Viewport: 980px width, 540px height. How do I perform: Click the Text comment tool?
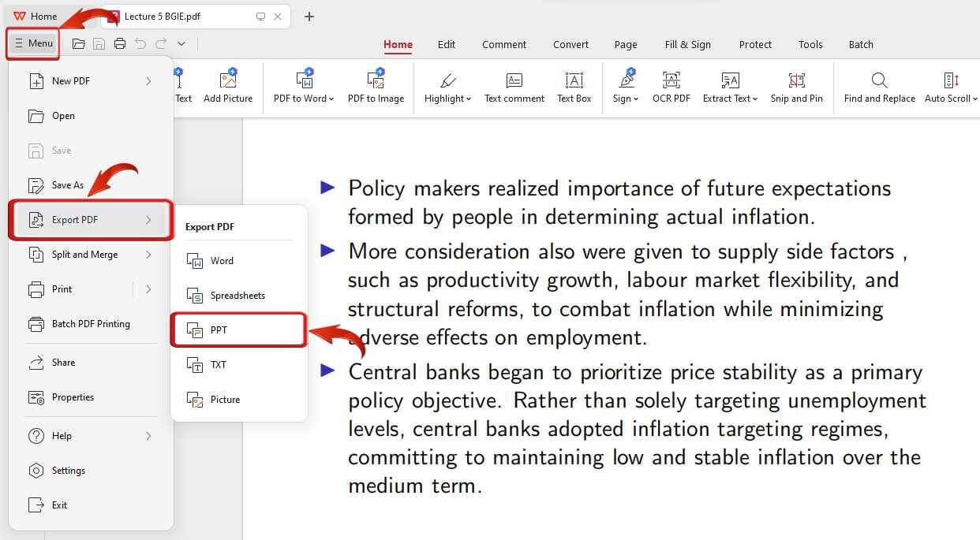tap(514, 86)
